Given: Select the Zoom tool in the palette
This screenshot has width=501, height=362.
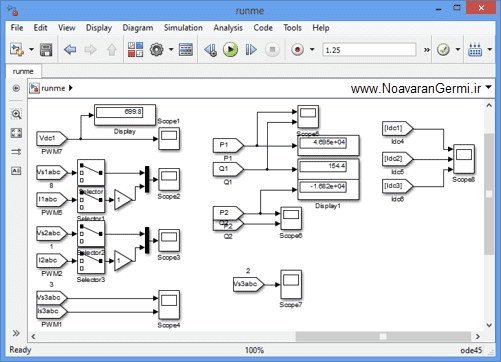Looking at the screenshot, I should 16,114.
